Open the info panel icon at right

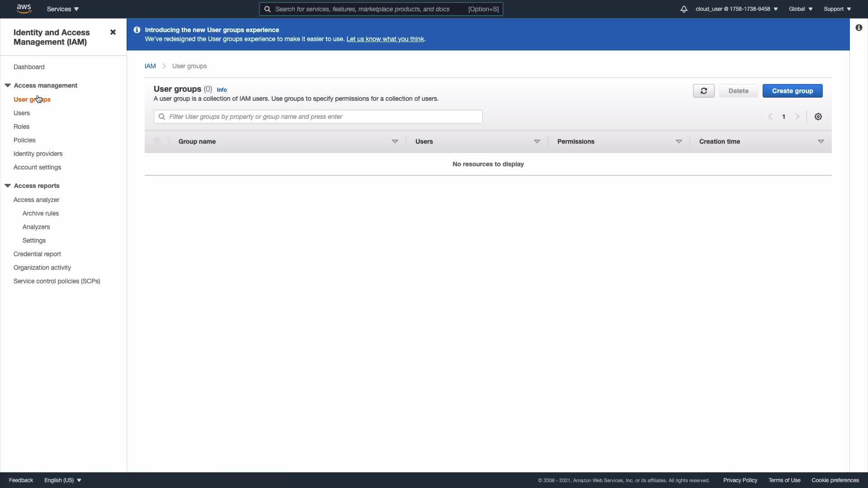click(859, 28)
